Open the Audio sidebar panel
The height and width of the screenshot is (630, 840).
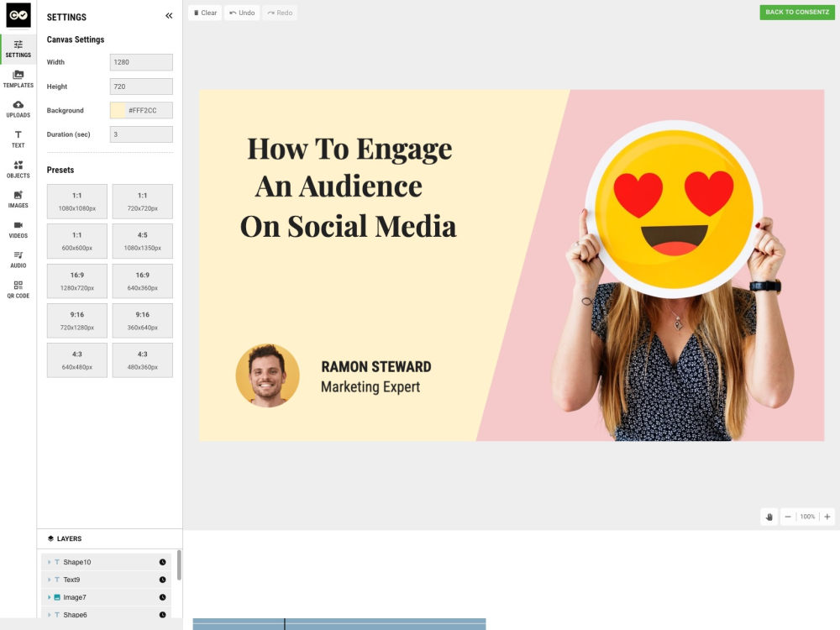click(18, 260)
